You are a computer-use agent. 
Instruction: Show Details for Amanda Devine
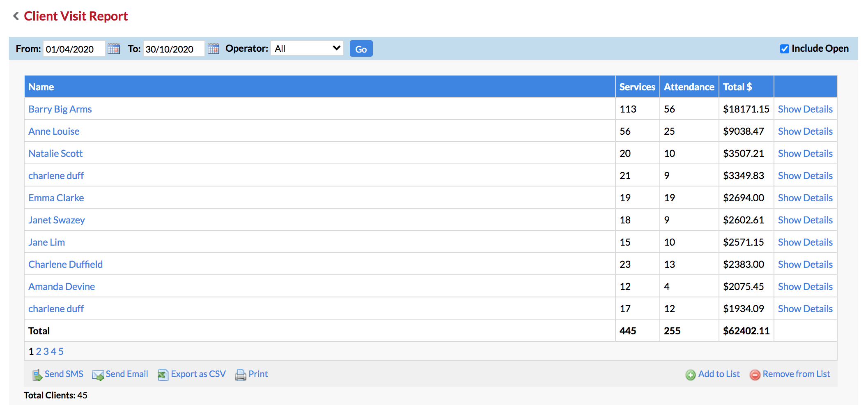(805, 287)
